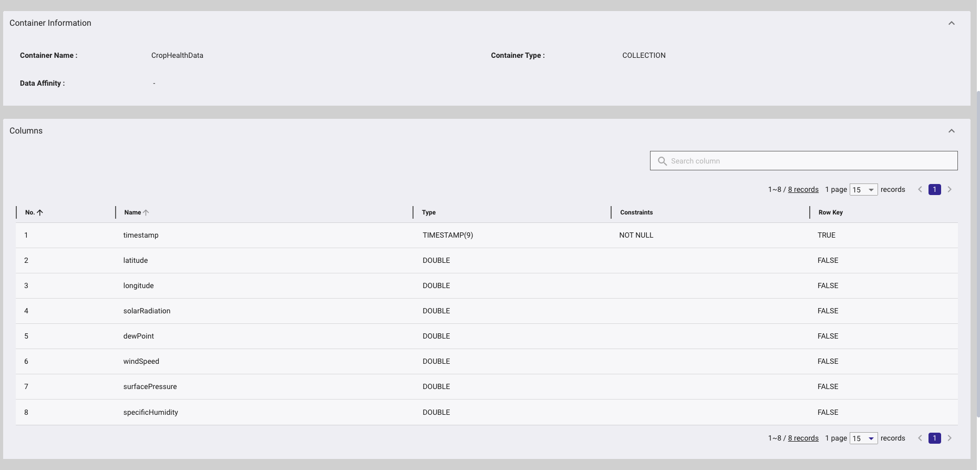Open the bottom records-per-page dropdown
This screenshot has height=470, width=980.
click(x=863, y=438)
